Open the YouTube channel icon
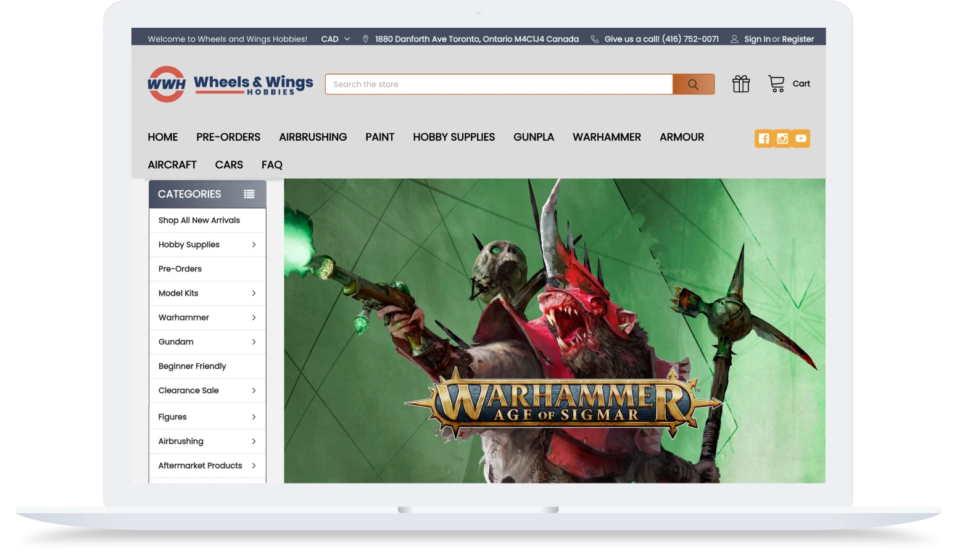This screenshot has height=560, width=957. pos(801,139)
